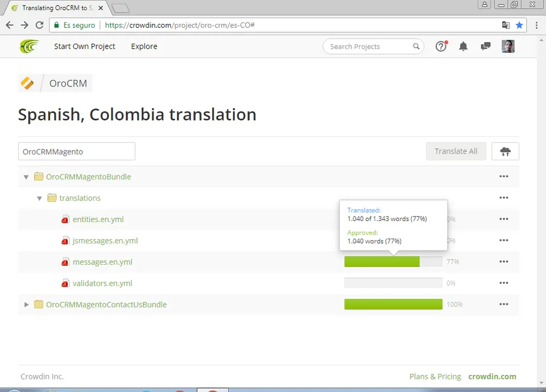Reload the current page
This screenshot has width=546, height=392.
coord(40,25)
